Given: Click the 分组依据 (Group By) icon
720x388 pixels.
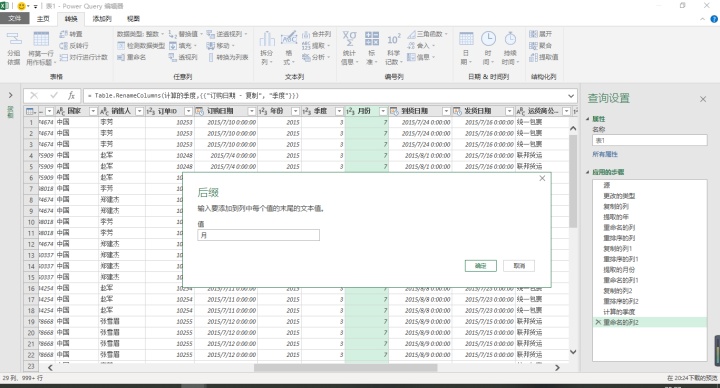Looking at the screenshot, I should 14,39.
